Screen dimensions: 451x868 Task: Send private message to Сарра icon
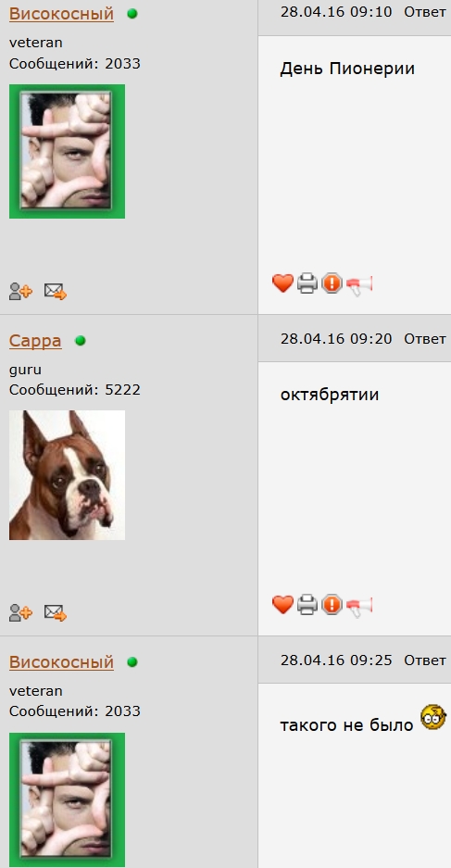[56, 613]
